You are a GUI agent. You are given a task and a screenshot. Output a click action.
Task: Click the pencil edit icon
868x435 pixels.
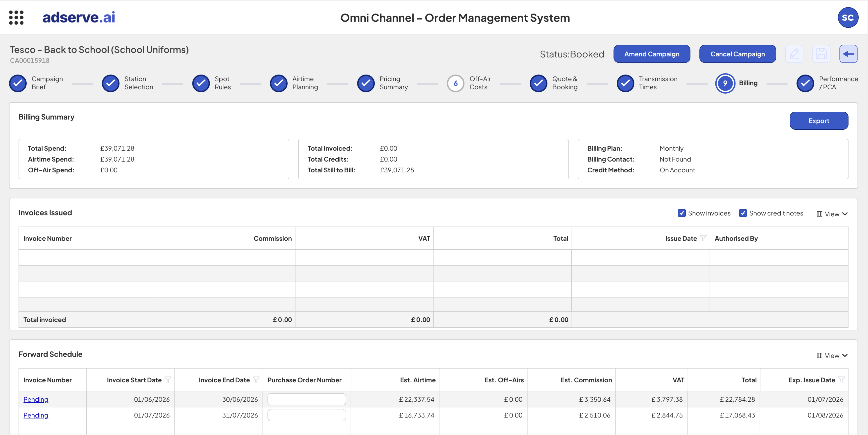794,54
